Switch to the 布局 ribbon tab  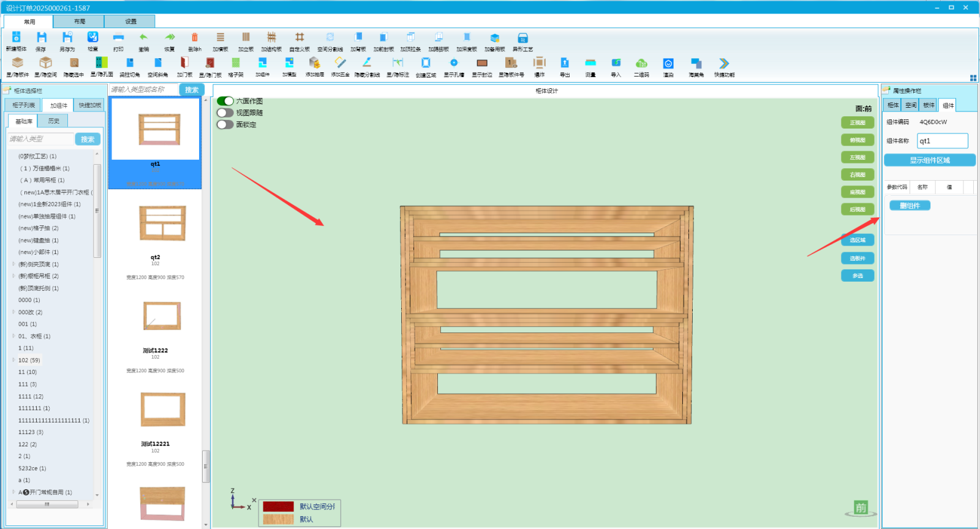tap(80, 21)
